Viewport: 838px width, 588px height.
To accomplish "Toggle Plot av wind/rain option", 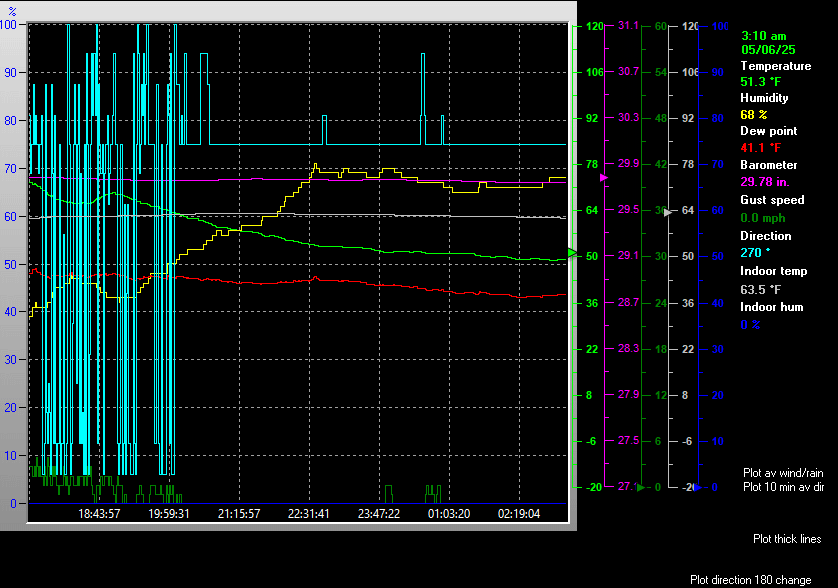I will [x=783, y=473].
